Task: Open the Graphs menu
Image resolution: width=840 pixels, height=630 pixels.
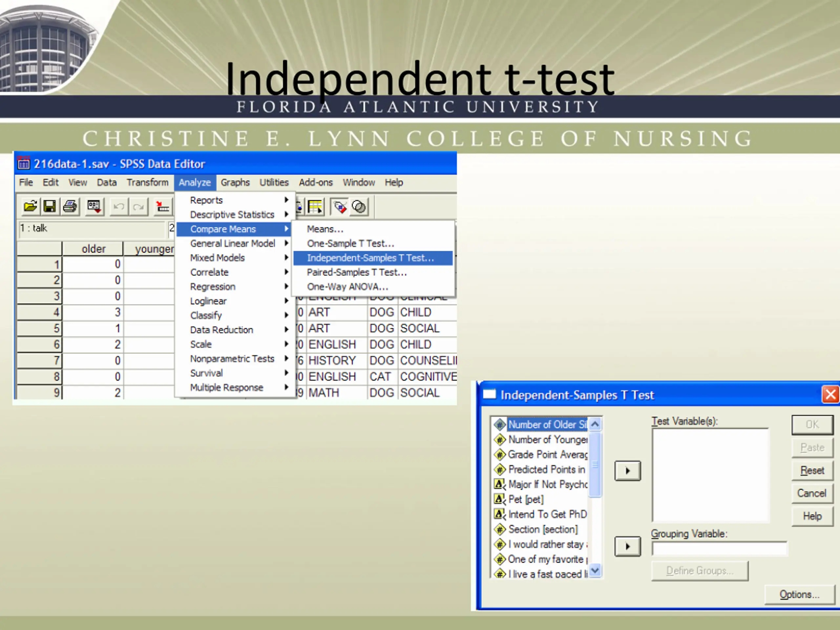Action: pos(235,183)
